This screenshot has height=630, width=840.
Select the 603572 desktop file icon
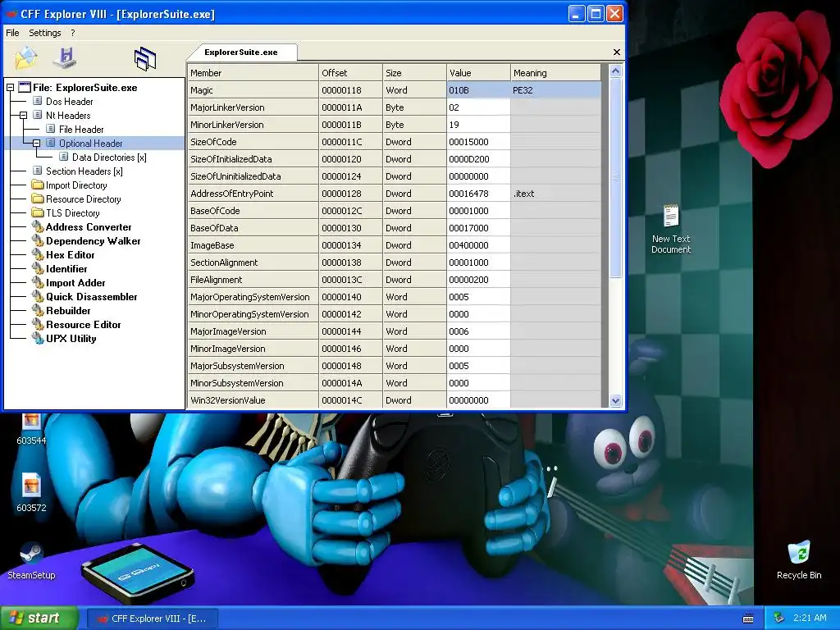point(31,492)
